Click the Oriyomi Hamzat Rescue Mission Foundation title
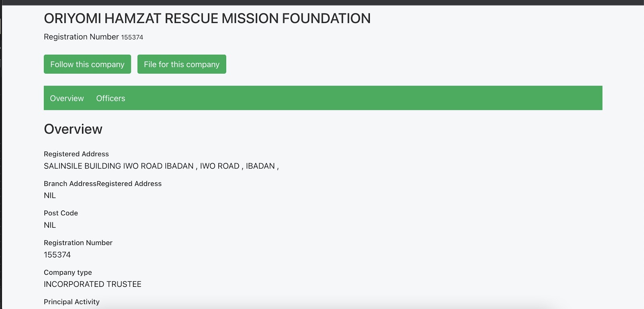Screen dimensions: 644x309 click(207, 19)
